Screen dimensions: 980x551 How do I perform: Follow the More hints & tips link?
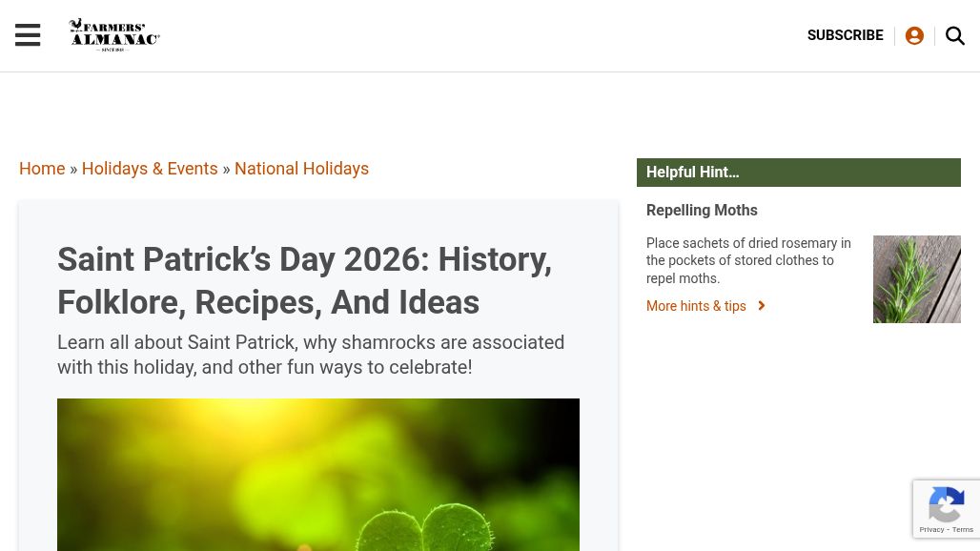[x=696, y=306]
